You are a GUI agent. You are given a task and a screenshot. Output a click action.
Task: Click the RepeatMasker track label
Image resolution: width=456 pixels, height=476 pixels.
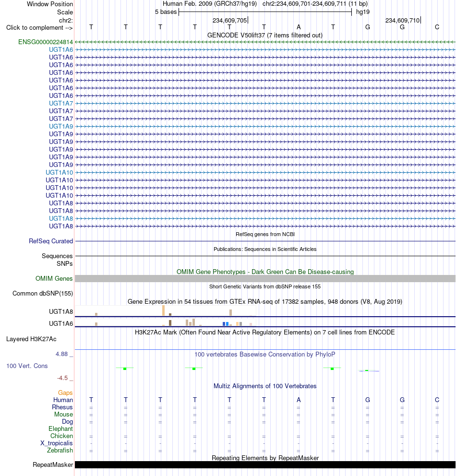click(x=53, y=465)
